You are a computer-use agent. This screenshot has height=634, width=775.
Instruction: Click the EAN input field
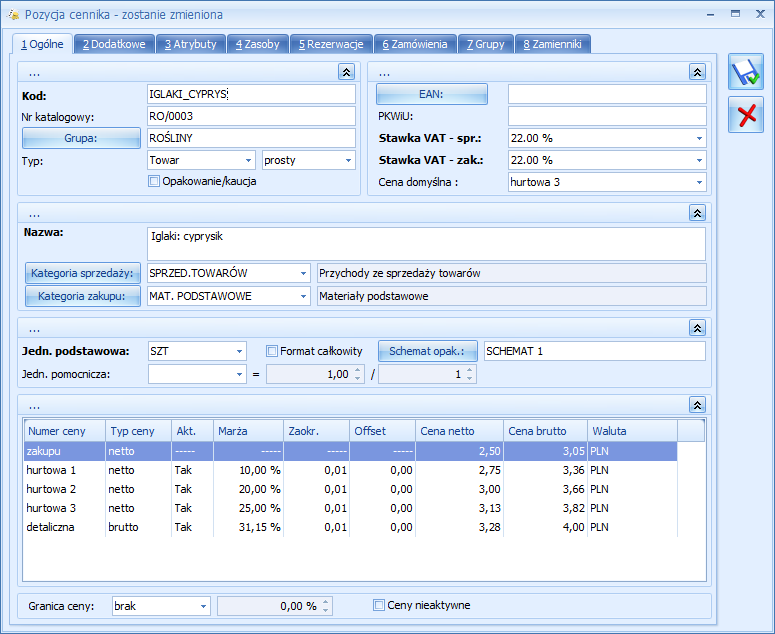click(607, 94)
